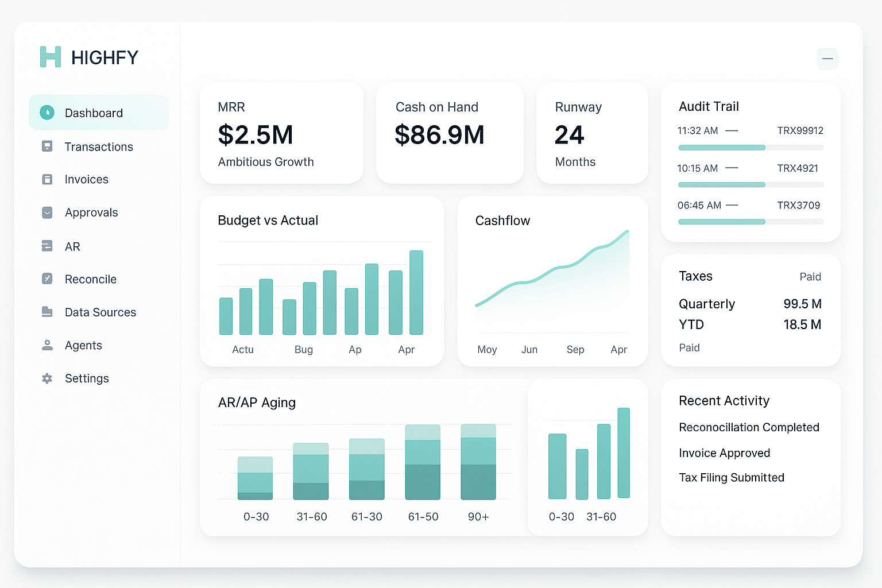Select the Apr bar in Budget vs Actual
Image resolution: width=882 pixels, height=588 pixels.
click(416, 293)
